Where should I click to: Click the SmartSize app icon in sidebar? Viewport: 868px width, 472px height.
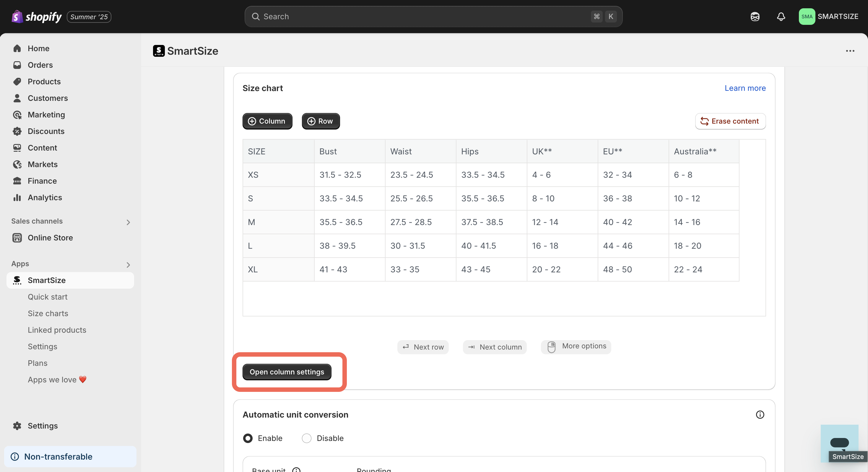point(17,280)
